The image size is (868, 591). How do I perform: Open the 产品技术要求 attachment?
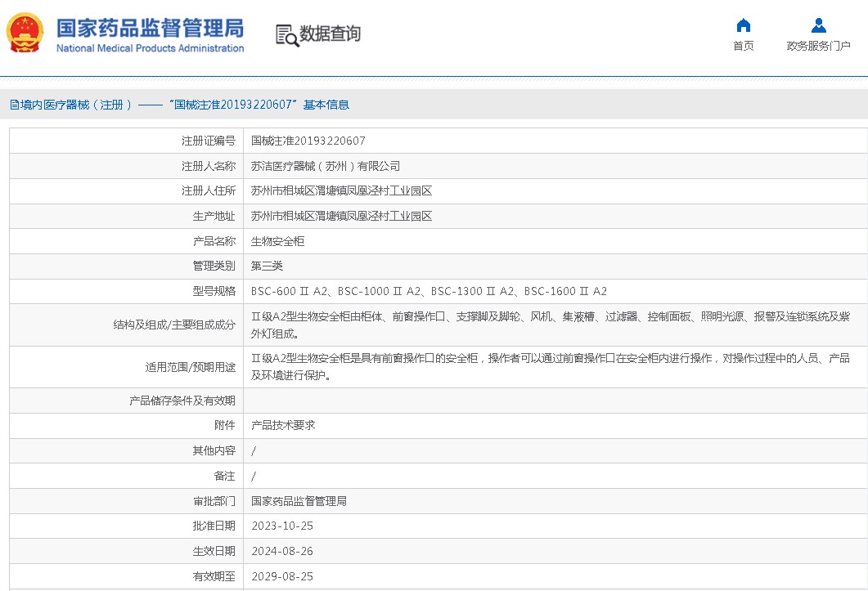[x=283, y=425]
